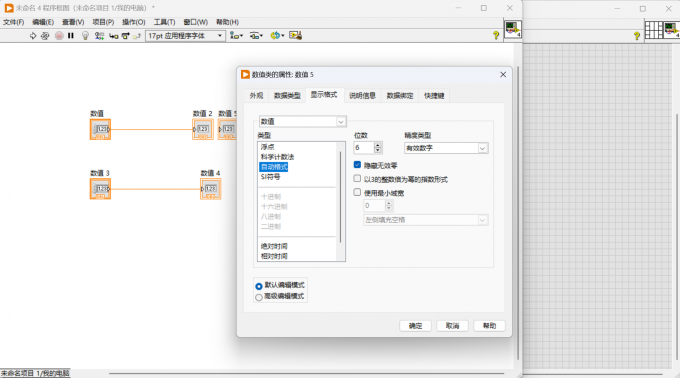The image size is (680, 378).
Task: Switch to the 数据类型 tab
Action: pyautogui.click(x=287, y=96)
